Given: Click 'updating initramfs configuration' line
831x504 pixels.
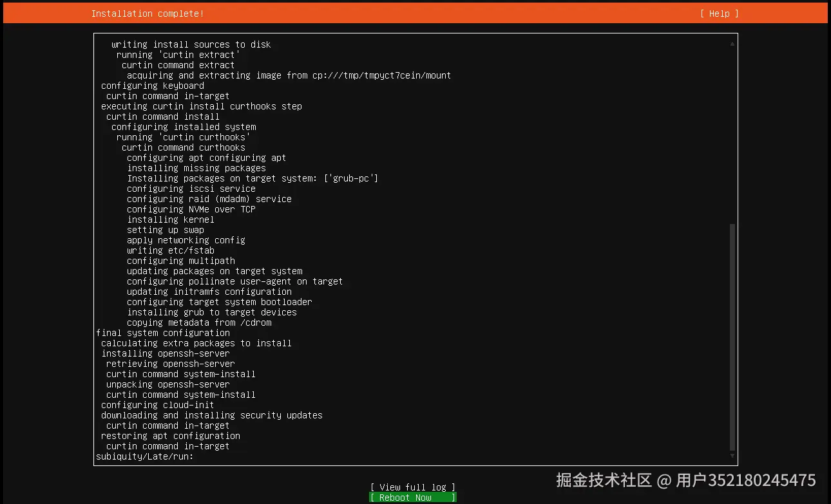Looking at the screenshot, I should click(209, 292).
